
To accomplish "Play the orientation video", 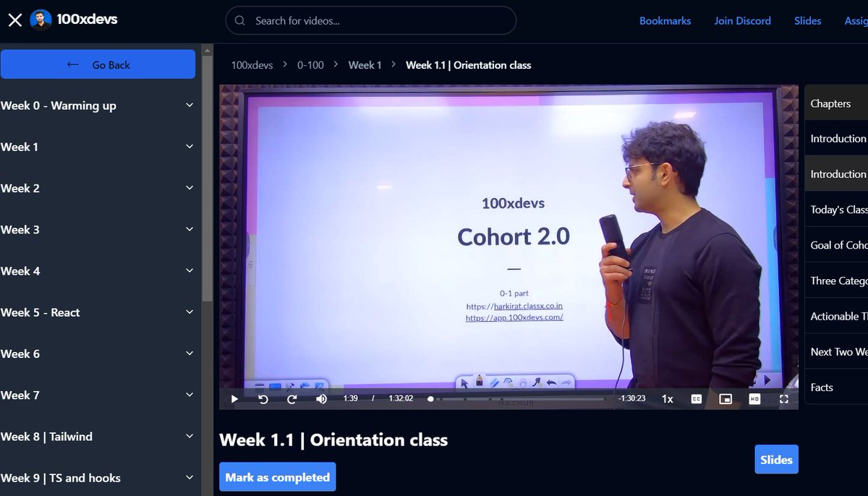I will tap(234, 398).
